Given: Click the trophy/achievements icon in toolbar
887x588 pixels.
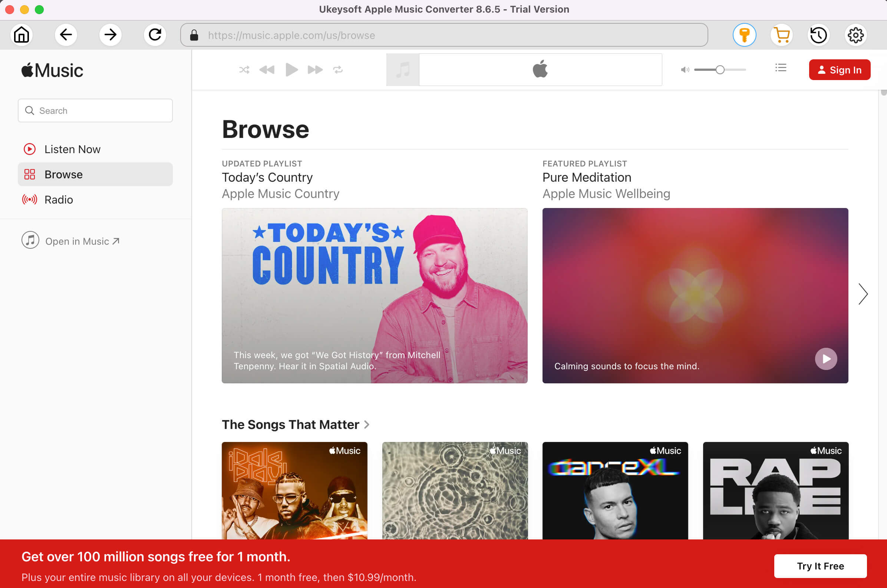Looking at the screenshot, I should click(744, 35).
